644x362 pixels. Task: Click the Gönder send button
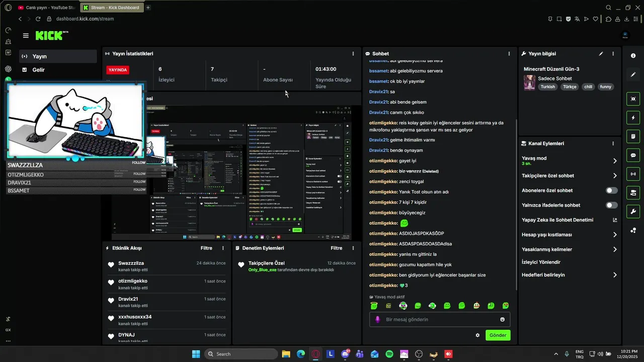tap(498, 335)
